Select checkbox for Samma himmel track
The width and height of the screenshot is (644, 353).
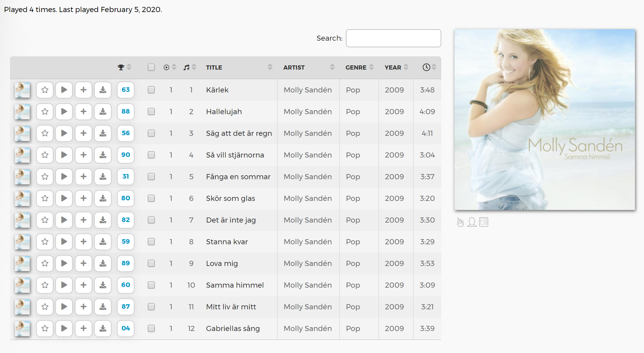pos(151,285)
